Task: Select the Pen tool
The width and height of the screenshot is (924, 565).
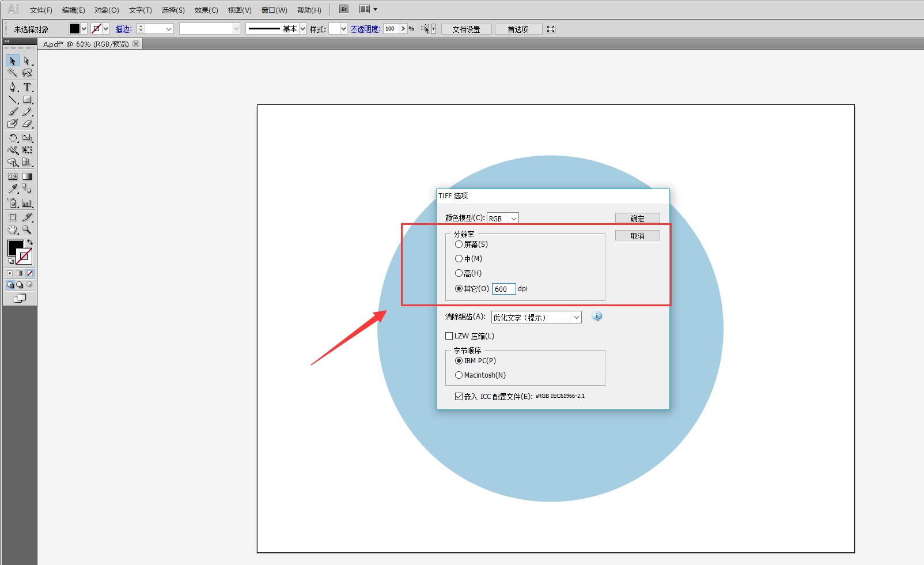Action: (x=13, y=87)
